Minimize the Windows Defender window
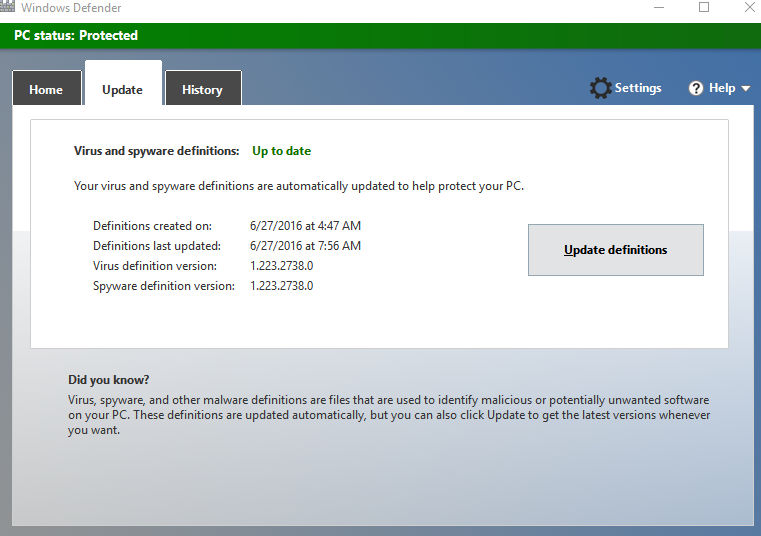This screenshot has height=536, width=761. [x=659, y=7]
